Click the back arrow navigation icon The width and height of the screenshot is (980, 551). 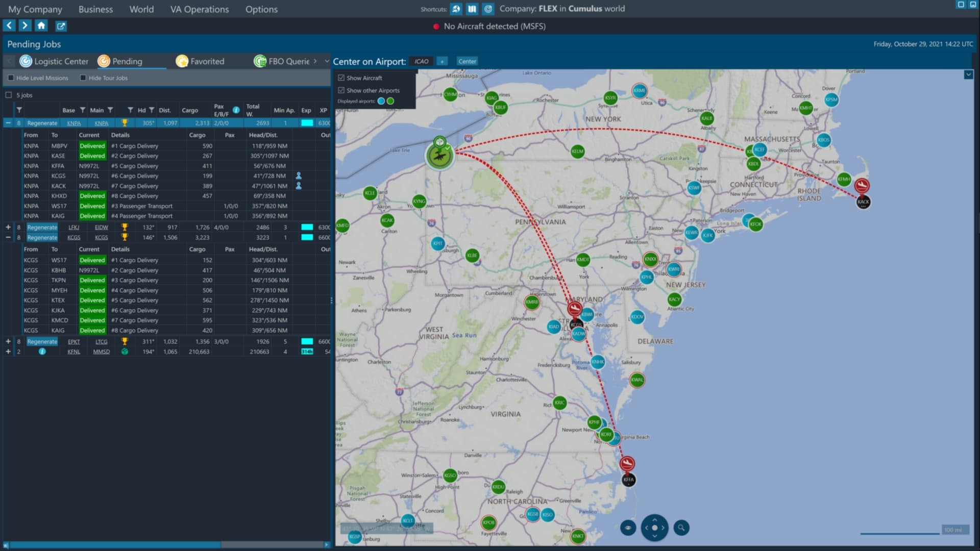(9, 26)
